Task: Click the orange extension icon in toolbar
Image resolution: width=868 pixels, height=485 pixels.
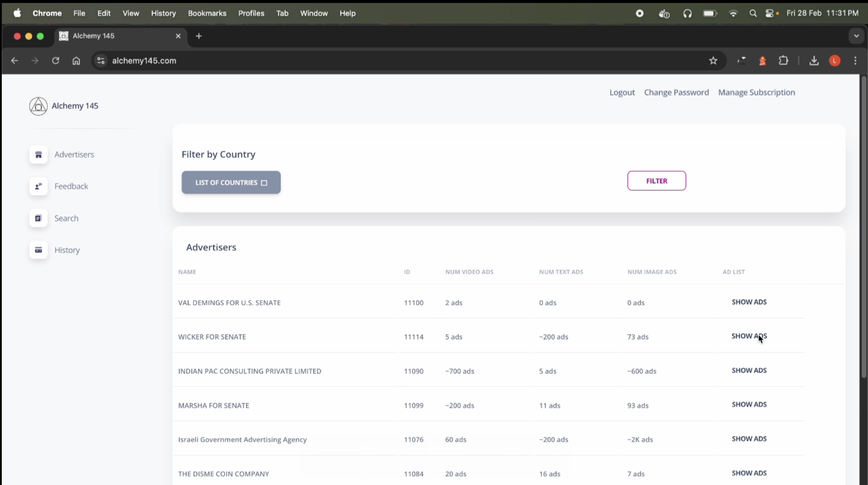Action: [x=762, y=61]
